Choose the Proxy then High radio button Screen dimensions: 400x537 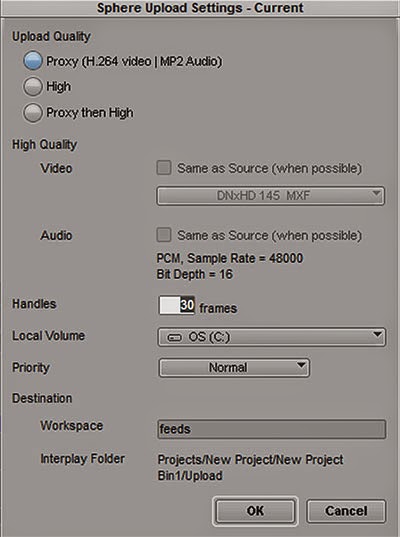33,113
